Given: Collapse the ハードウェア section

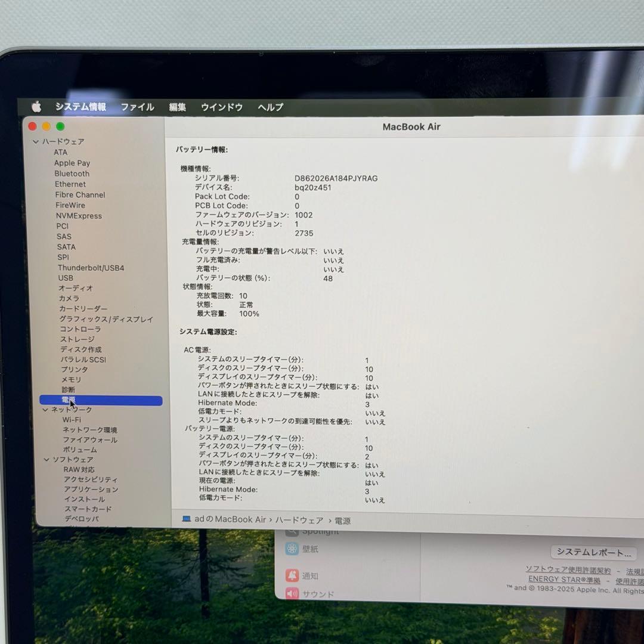Looking at the screenshot, I should pos(37,141).
